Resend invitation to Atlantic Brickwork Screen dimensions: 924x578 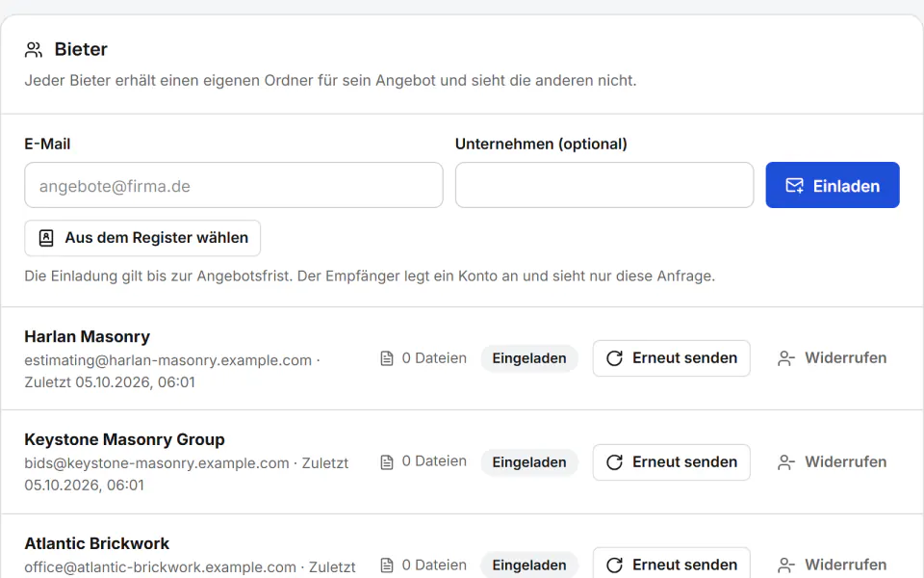tap(671, 564)
